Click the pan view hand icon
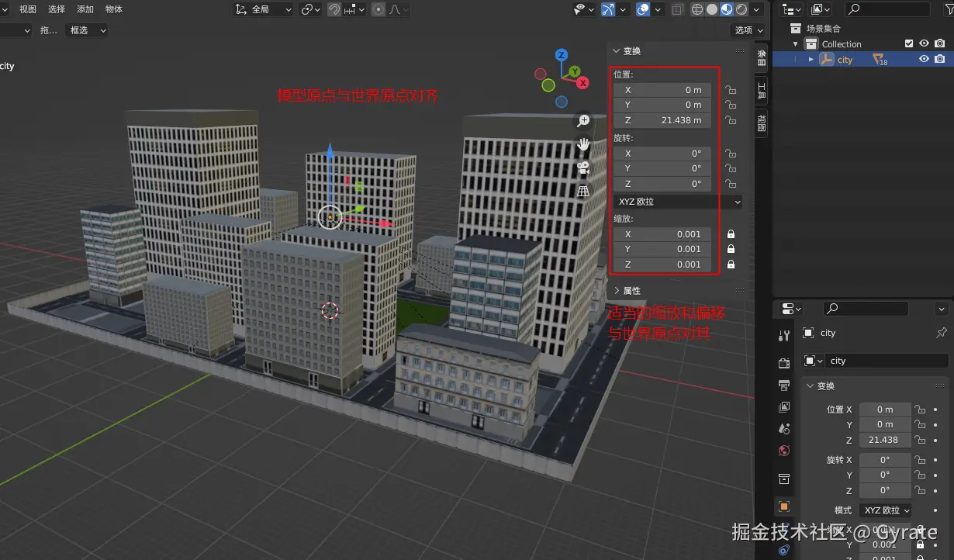This screenshot has width=954, height=560. (583, 144)
